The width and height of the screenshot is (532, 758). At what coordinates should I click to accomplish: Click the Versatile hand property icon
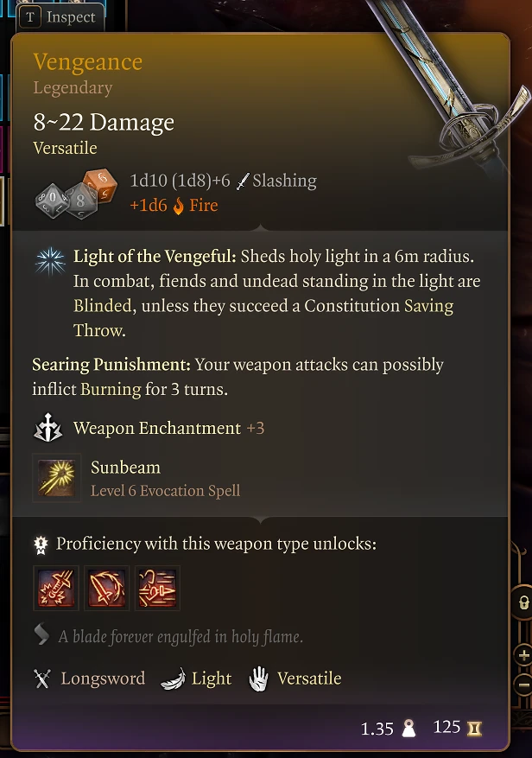coord(258,678)
